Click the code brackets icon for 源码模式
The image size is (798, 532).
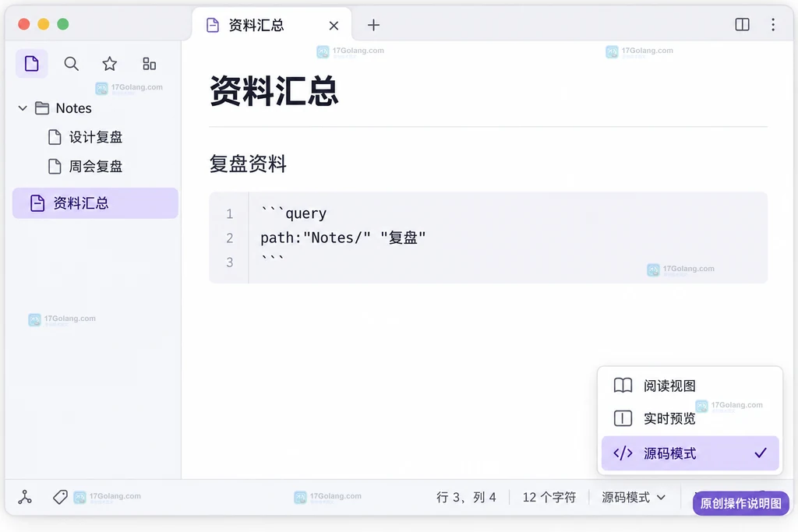click(x=623, y=453)
